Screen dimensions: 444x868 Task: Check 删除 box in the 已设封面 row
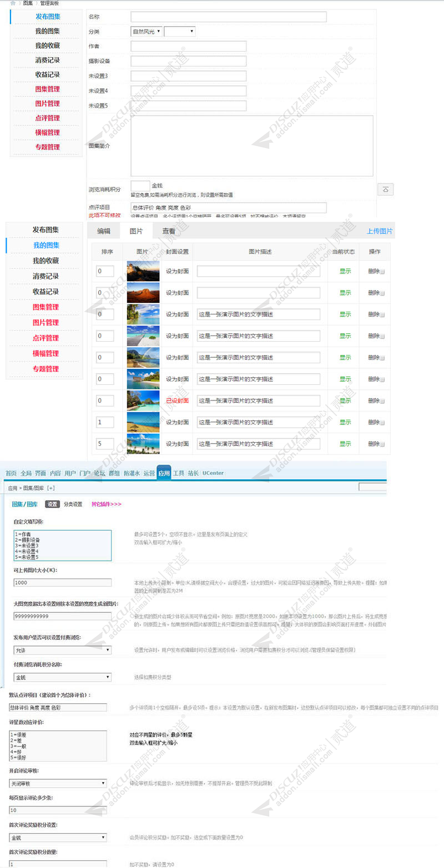pyautogui.click(x=382, y=401)
